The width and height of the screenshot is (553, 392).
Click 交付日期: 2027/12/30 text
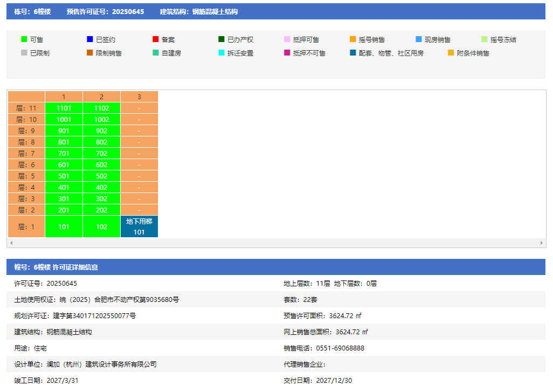[318, 380]
